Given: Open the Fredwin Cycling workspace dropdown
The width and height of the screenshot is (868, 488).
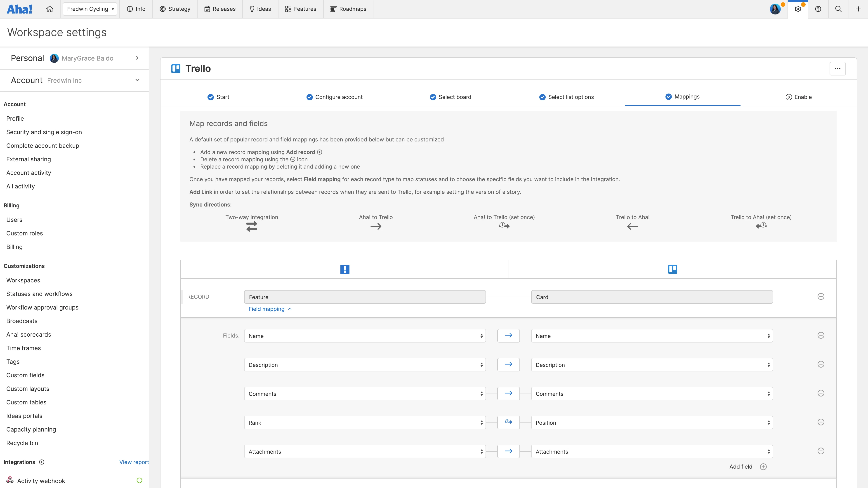Looking at the screenshot, I should (x=90, y=9).
